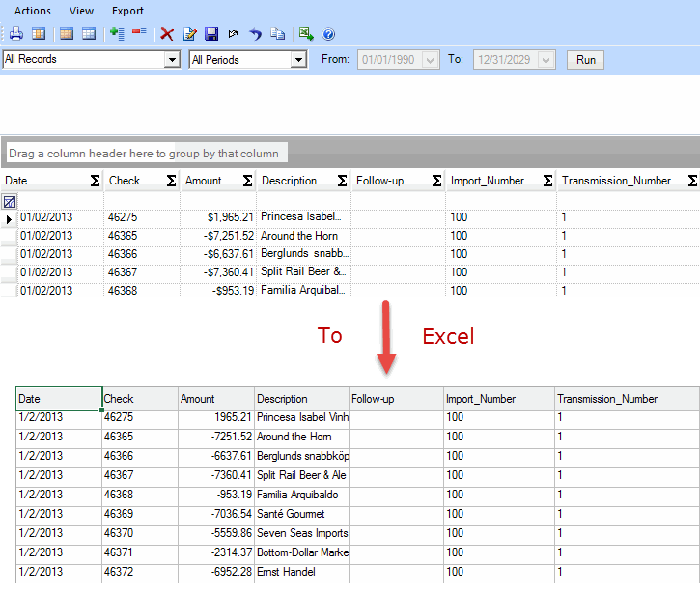700x595 pixels.
Task: Toggle the sigma summary on Date column
Action: coord(95,181)
